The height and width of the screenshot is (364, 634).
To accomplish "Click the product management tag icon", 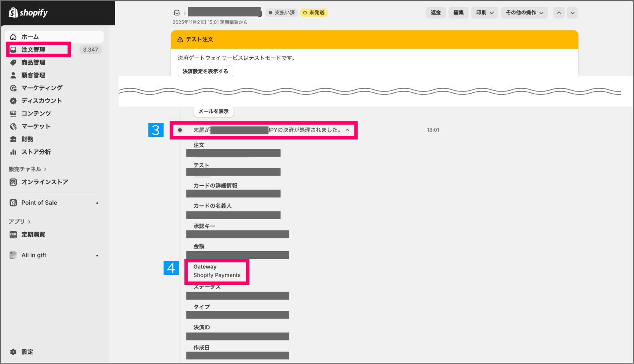I will (13, 62).
